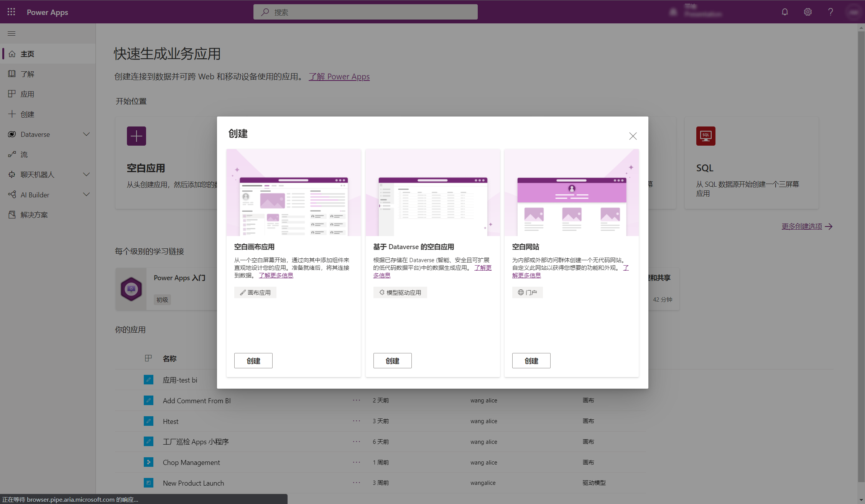Click the 名称 column header
The height and width of the screenshot is (504, 865).
tap(169, 358)
